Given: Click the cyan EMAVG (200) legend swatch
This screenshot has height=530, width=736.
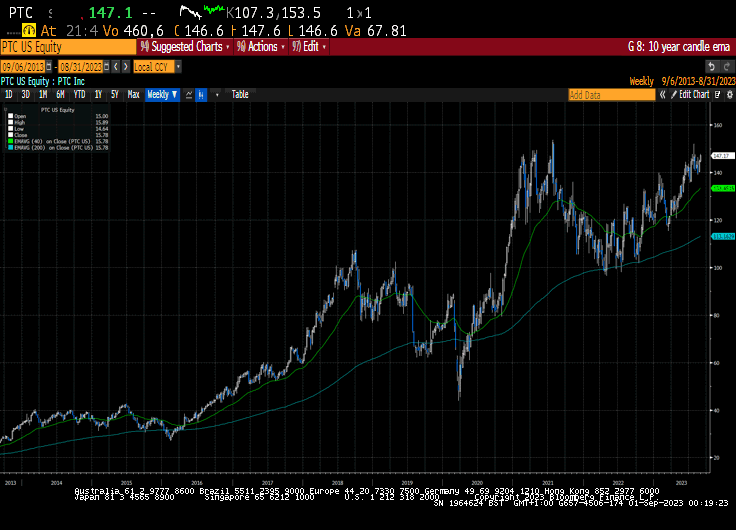Looking at the screenshot, I should [x=10, y=147].
